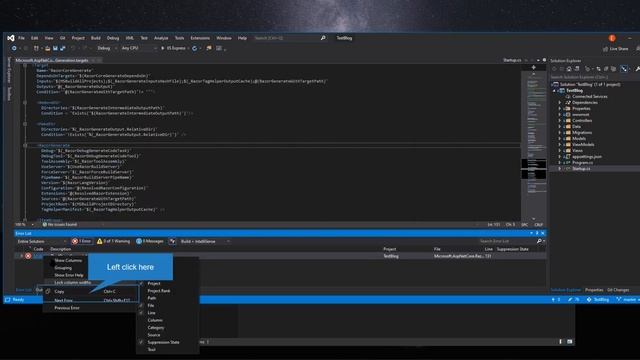Screen dimensions: 640x360
Task: Open the Tools menu
Action: 179,38
